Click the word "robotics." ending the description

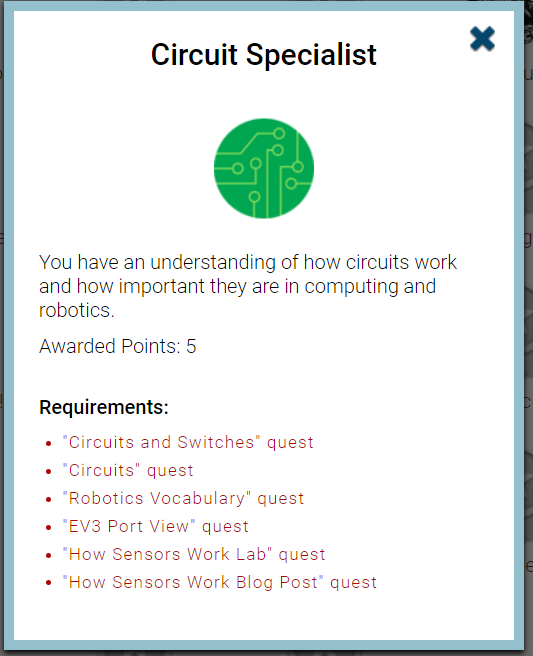point(77,311)
